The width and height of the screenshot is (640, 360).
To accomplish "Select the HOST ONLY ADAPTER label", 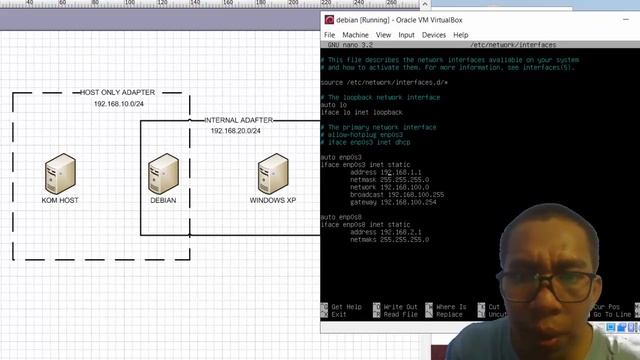I will [117, 92].
